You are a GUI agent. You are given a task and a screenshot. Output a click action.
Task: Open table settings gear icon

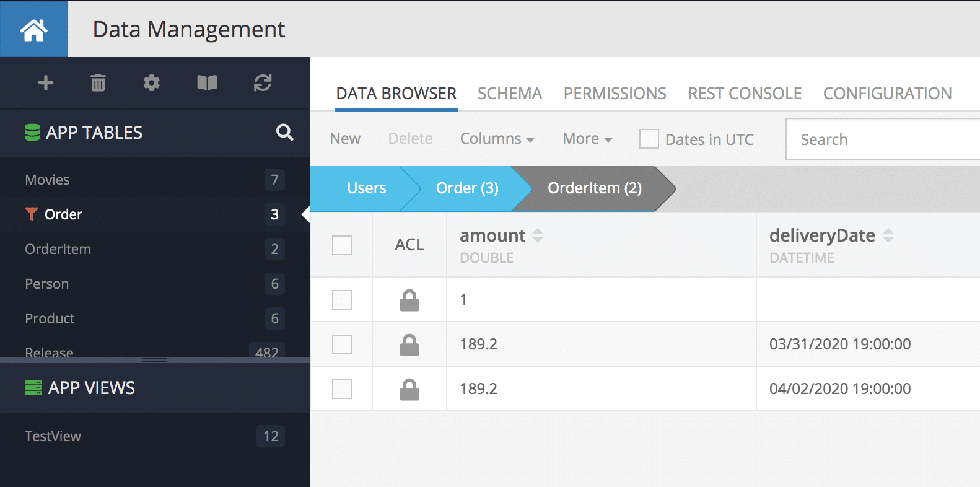point(152,82)
